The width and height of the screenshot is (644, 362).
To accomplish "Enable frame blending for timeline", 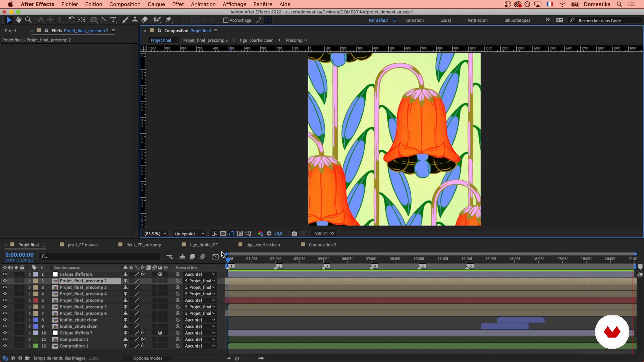I will [x=192, y=257].
